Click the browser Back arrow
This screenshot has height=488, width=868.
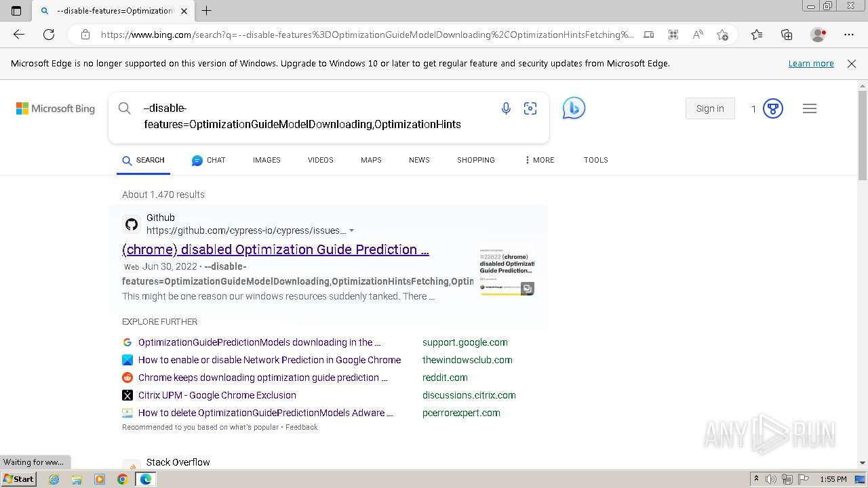tap(19, 35)
